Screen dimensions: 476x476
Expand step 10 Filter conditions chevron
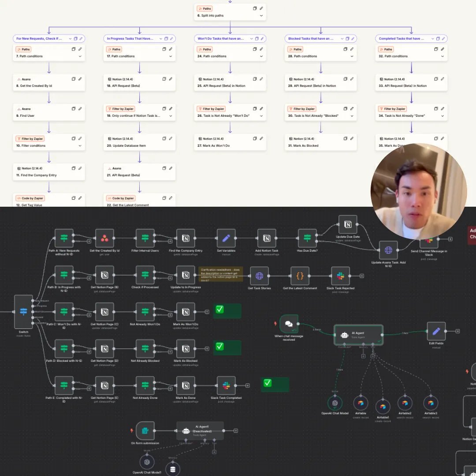pos(80,146)
